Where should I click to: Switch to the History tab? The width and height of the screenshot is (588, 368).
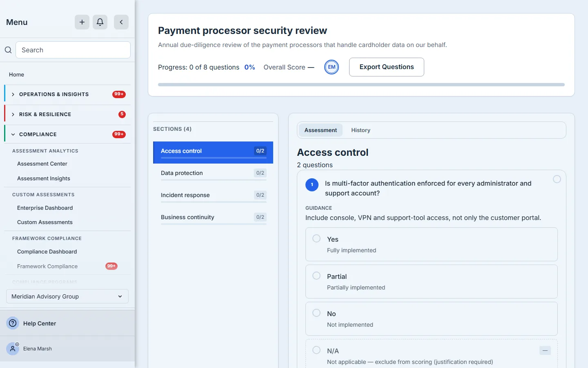361,130
